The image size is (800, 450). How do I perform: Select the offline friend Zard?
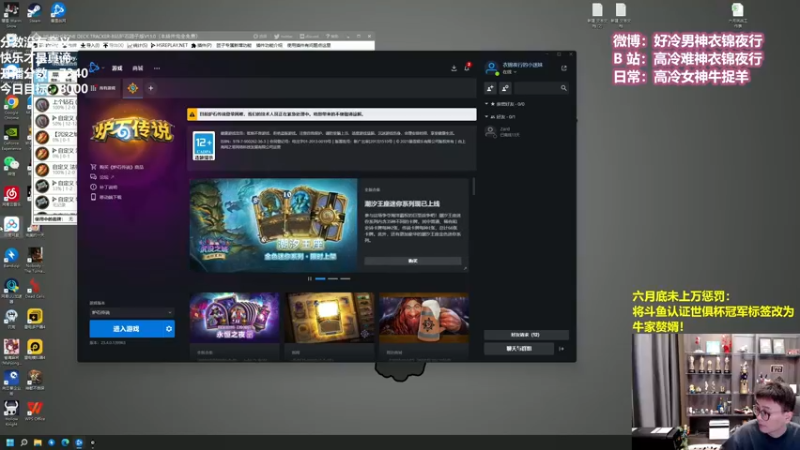click(526, 132)
